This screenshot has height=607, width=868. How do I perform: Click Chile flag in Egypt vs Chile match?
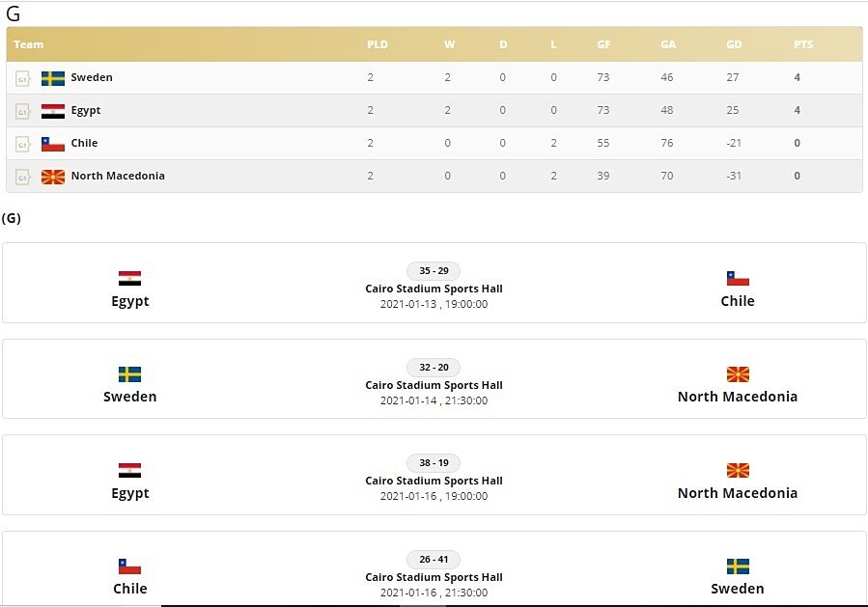click(738, 279)
